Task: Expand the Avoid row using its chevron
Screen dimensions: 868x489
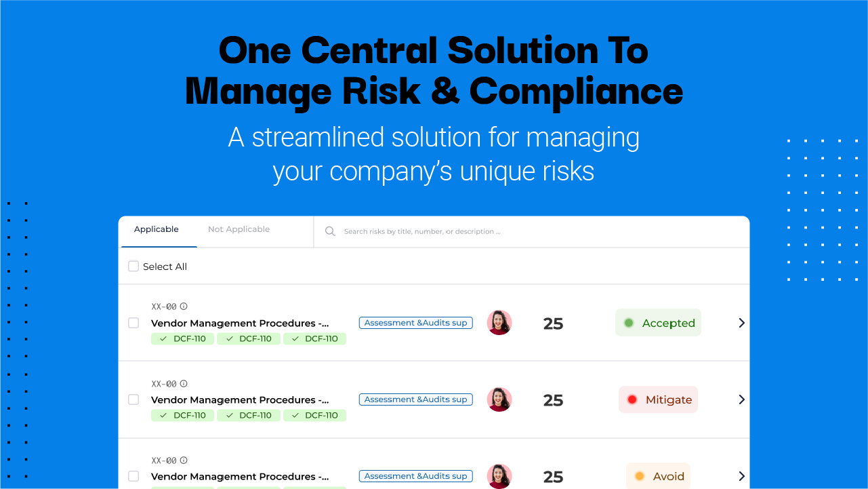Action: click(741, 476)
